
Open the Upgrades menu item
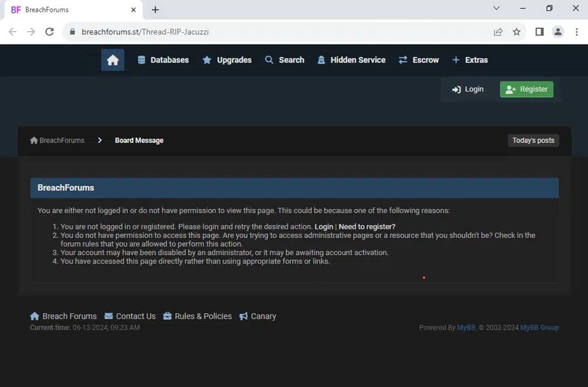pos(227,60)
